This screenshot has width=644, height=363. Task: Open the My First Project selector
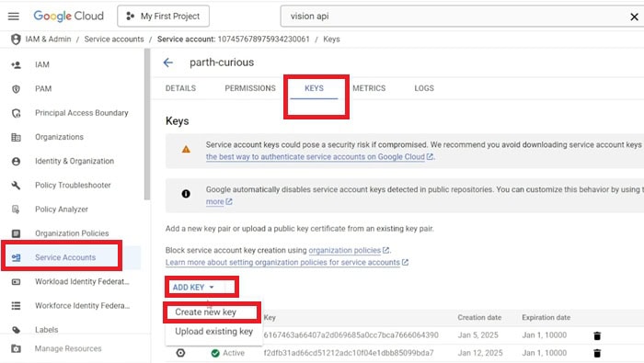click(163, 16)
